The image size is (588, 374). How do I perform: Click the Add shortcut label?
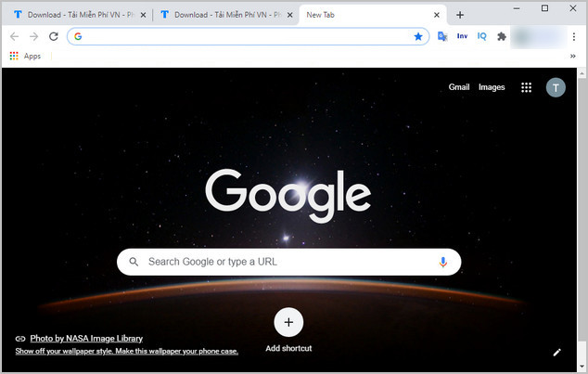(288, 348)
